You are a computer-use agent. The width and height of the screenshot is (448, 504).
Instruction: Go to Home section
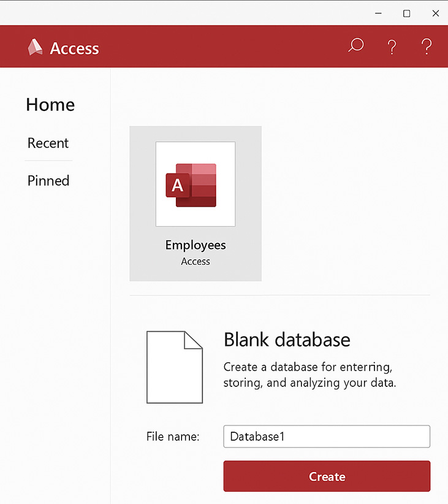(50, 105)
